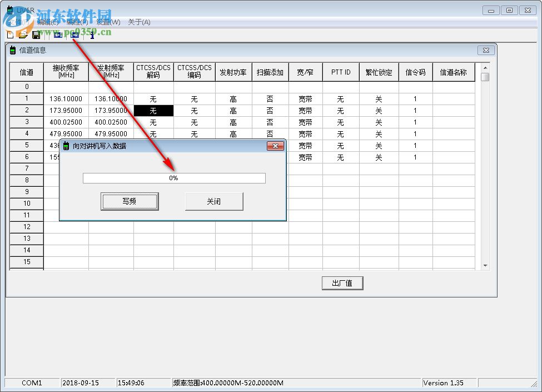542x392 pixels.
Task: Click highlighted 无 decode cell in channel 2
Action: click(x=153, y=111)
